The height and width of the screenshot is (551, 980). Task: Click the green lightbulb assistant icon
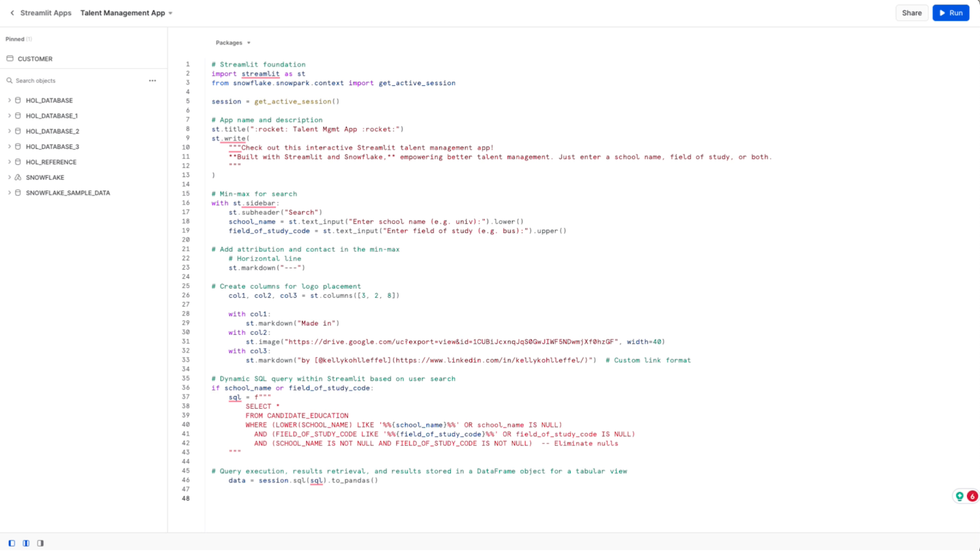coord(960,496)
